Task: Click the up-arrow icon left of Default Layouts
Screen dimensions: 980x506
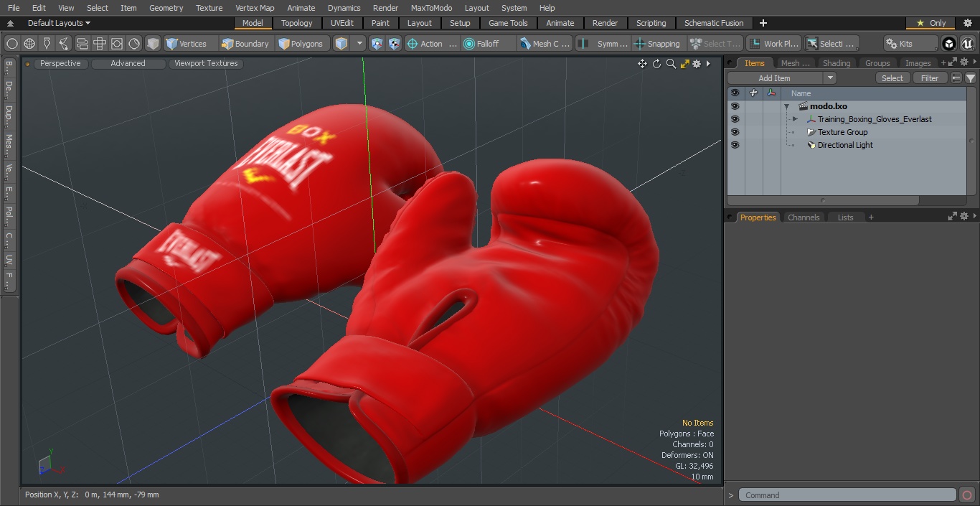Action: click(x=10, y=23)
